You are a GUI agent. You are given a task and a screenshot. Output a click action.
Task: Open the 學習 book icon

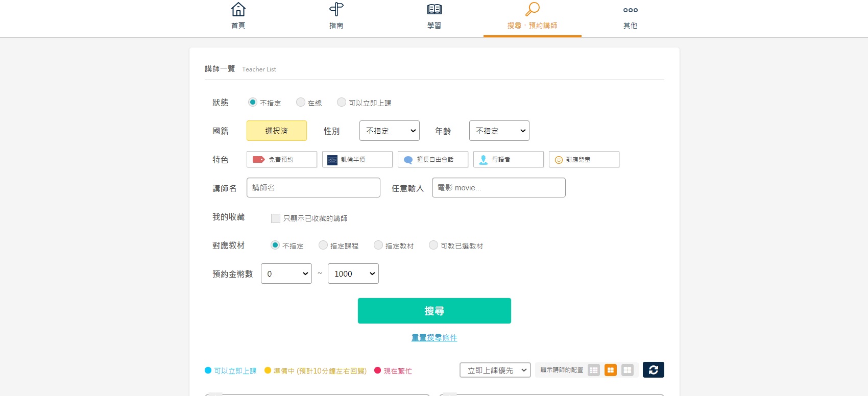pos(434,9)
